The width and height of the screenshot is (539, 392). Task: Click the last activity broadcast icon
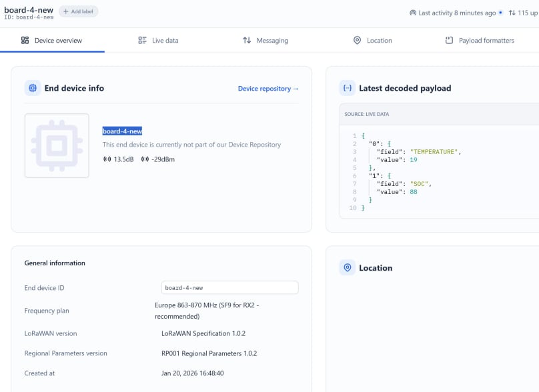tap(413, 13)
